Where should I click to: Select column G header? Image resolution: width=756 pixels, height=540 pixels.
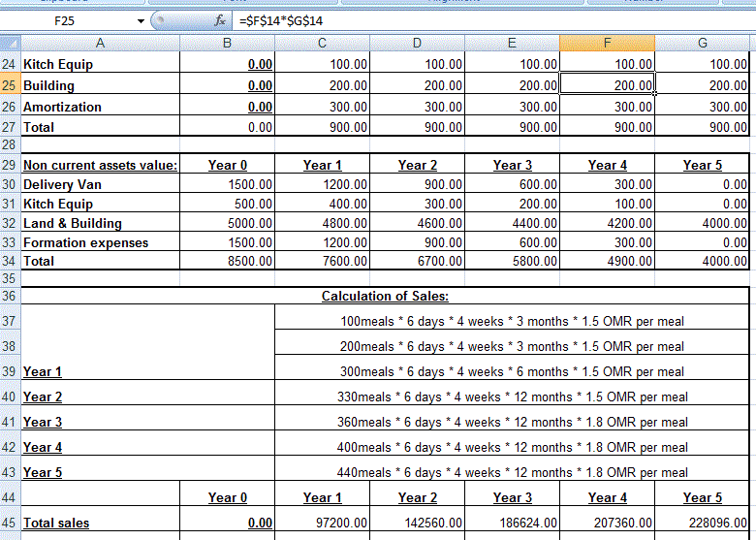(702, 44)
